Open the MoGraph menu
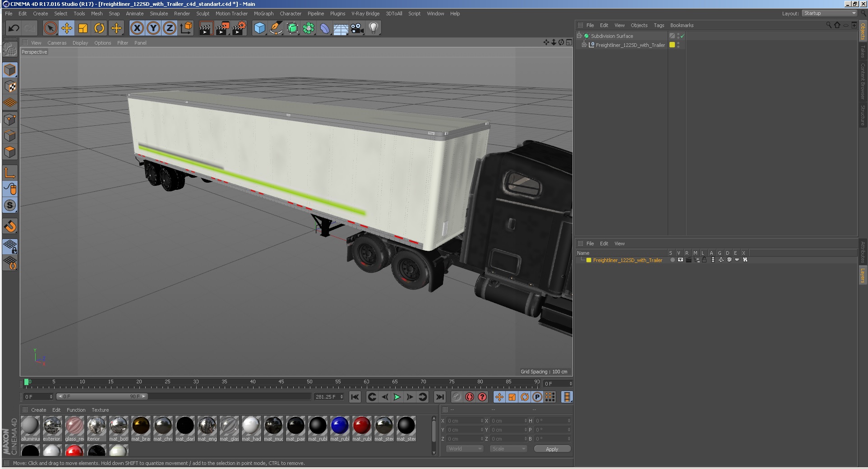 point(263,14)
